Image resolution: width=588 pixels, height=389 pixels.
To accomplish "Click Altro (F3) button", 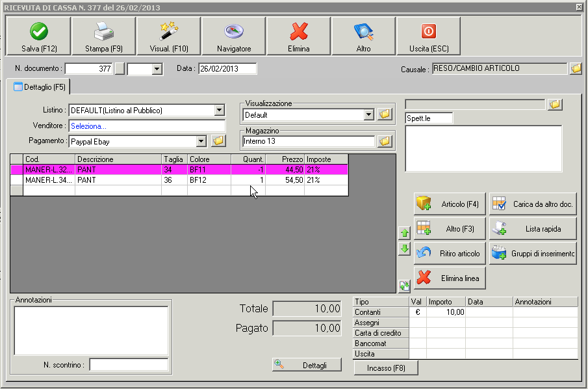I will [450, 229].
